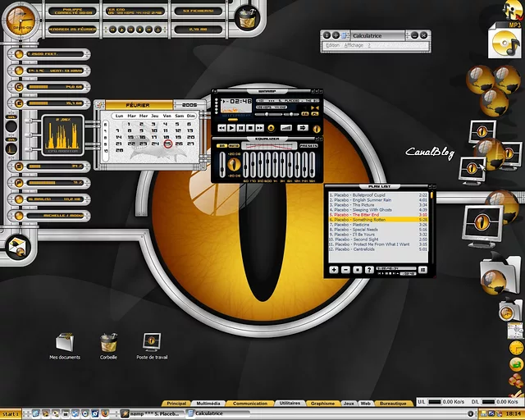Toggle the equalizer AUTO button
Screen dimensions: 525x420
[234, 145]
